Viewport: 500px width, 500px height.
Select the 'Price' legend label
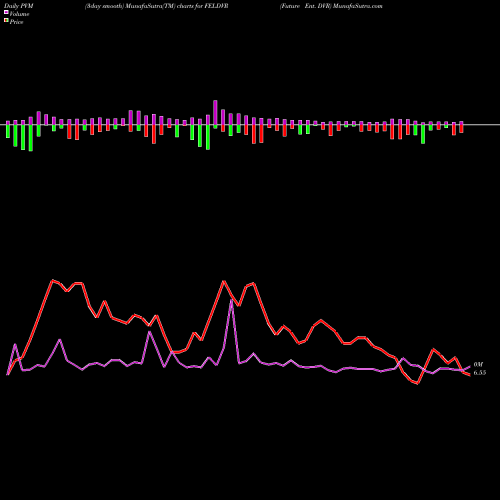point(16,22)
